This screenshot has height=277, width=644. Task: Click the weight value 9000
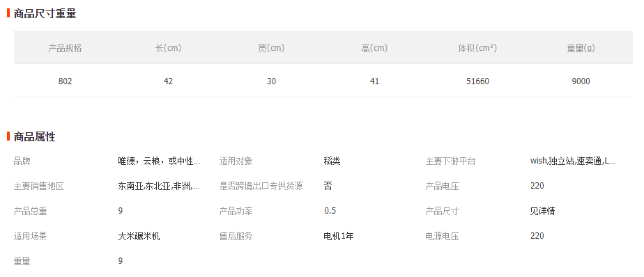[x=581, y=81]
